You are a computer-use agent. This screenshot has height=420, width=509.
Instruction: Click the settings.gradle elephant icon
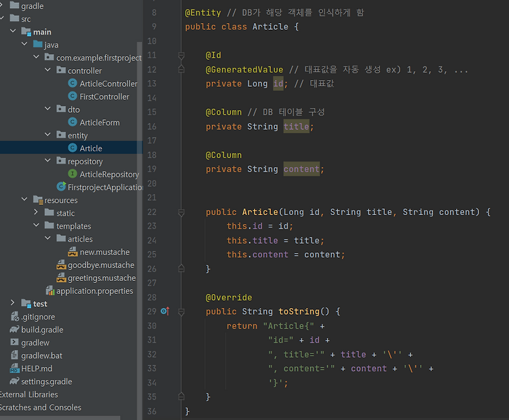tap(15, 381)
